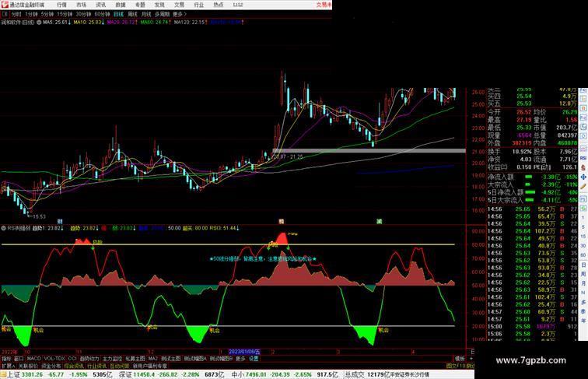
Task: Click the 5日大宗流入 fund flow row
Action: pyautogui.click(x=533, y=200)
